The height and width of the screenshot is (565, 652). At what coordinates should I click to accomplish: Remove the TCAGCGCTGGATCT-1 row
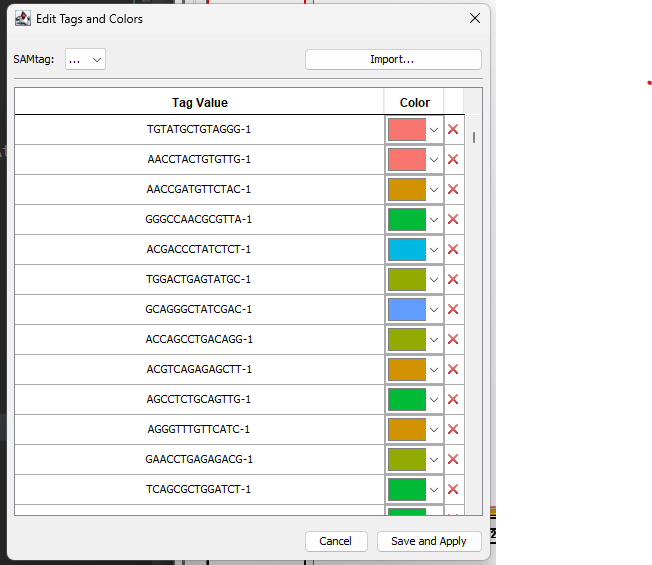(453, 490)
